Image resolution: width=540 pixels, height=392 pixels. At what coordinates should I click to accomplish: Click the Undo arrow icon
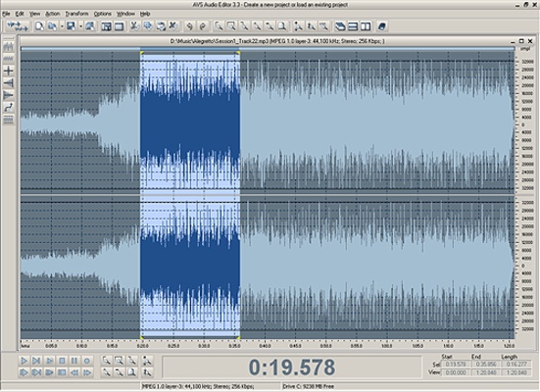click(189, 26)
